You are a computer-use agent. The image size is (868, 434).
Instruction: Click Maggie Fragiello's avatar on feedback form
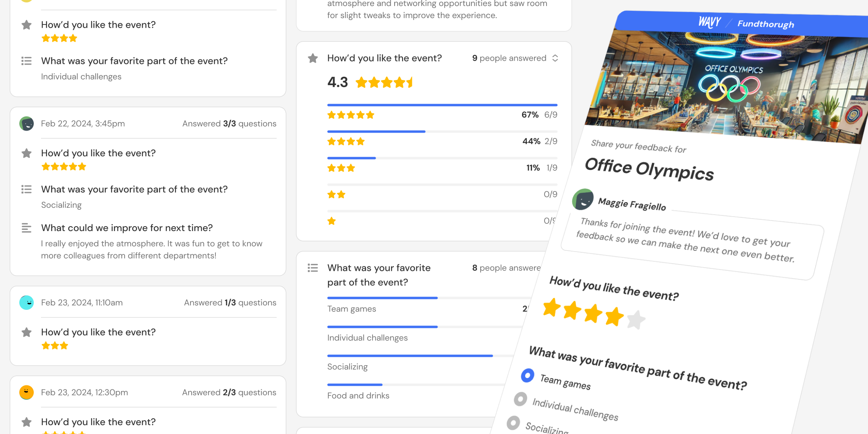click(x=583, y=199)
